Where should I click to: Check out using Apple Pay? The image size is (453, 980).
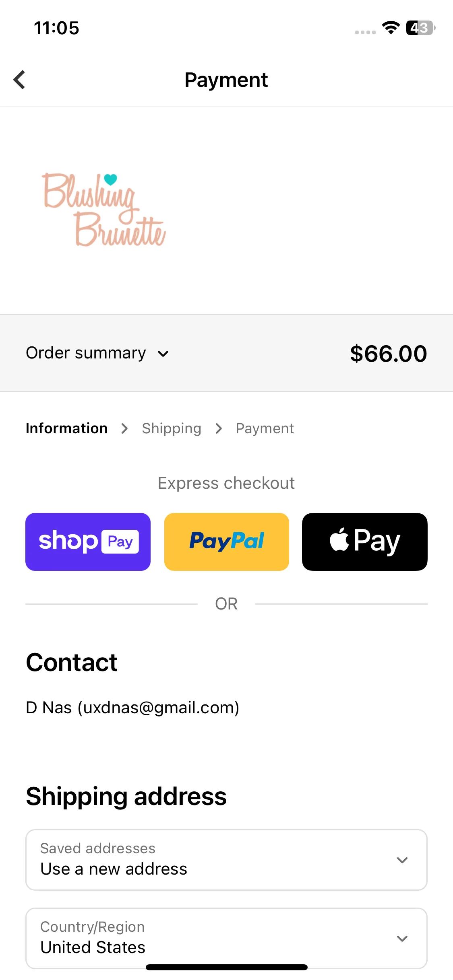coord(365,541)
